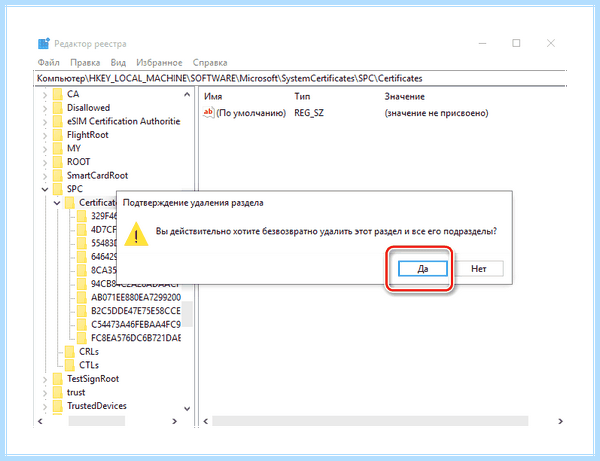Screen dimensions: 600x461
Task: Sort by the Имя column header
Action: [x=213, y=97]
